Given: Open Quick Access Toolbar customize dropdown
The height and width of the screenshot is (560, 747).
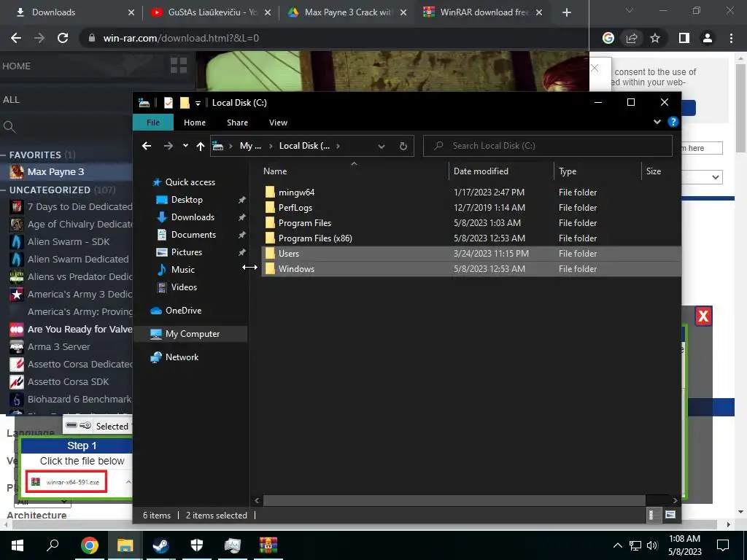Looking at the screenshot, I should pyautogui.click(x=198, y=103).
